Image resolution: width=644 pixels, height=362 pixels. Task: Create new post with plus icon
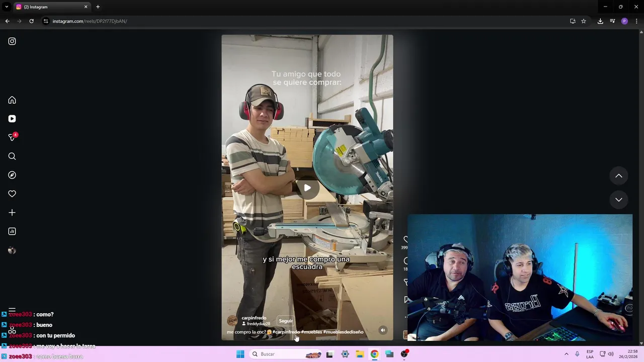[x=12, y=213]
